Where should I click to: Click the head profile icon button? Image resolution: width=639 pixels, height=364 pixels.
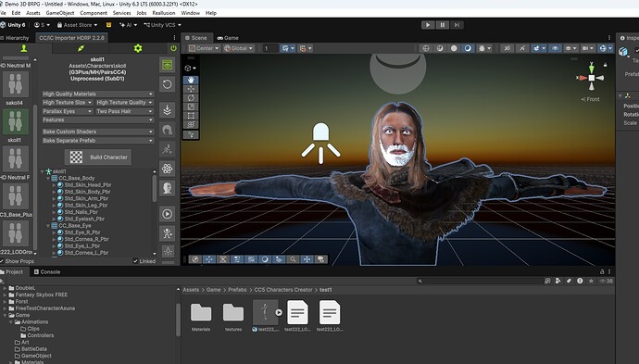point(167,188)
